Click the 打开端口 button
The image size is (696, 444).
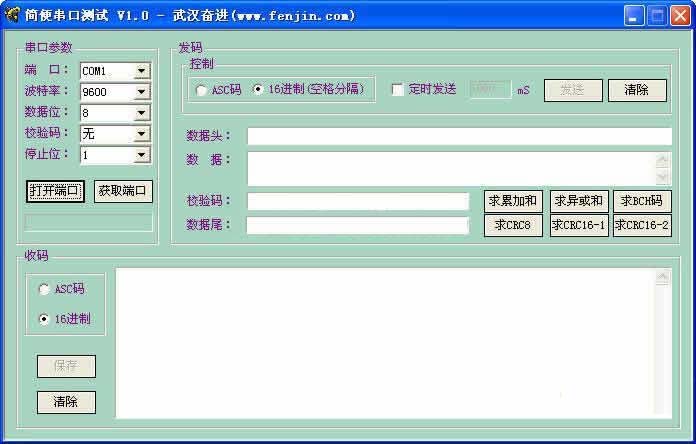[x=55, y=191]
